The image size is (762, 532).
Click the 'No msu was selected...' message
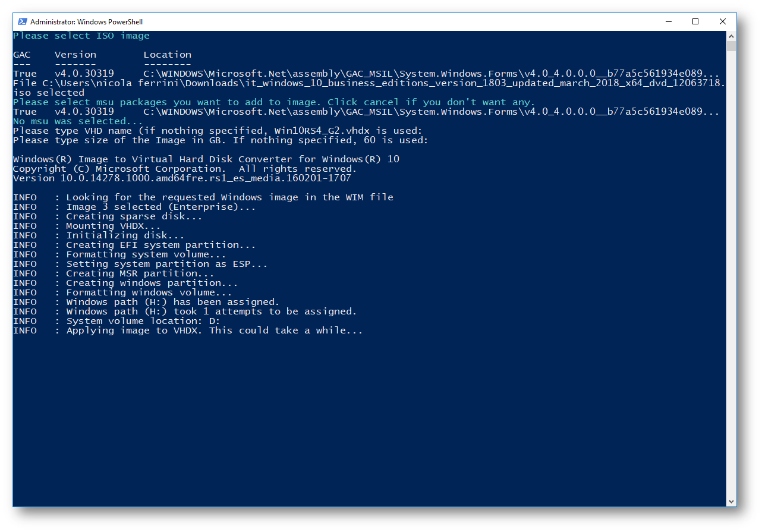point(78,121)
